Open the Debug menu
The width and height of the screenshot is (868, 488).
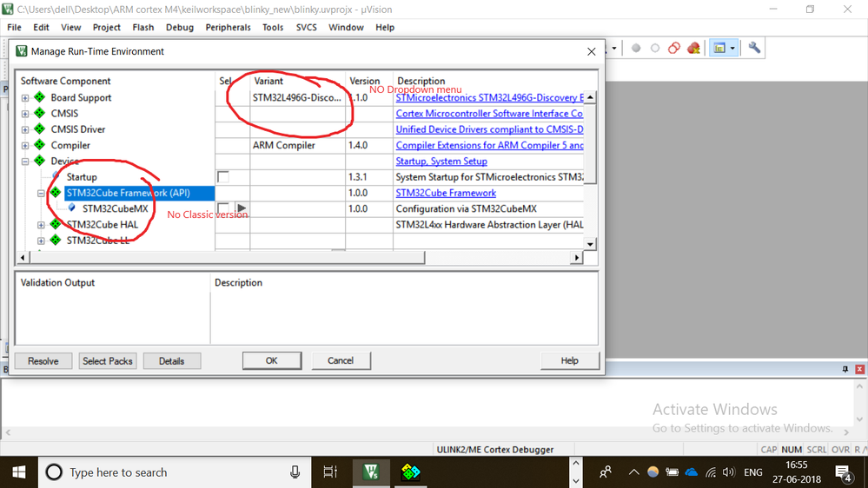(x=179, y=27)
